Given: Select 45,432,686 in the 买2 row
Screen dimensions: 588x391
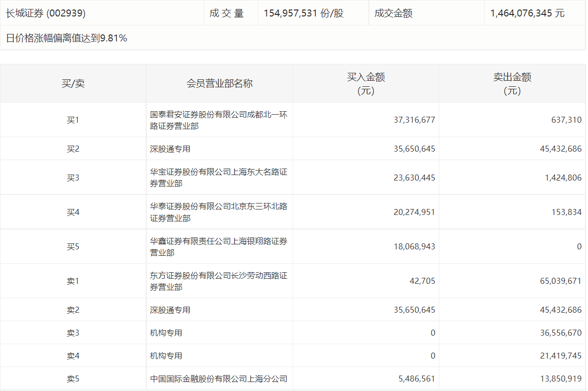Looking at the screenshot, I should (x=561, y=149).
